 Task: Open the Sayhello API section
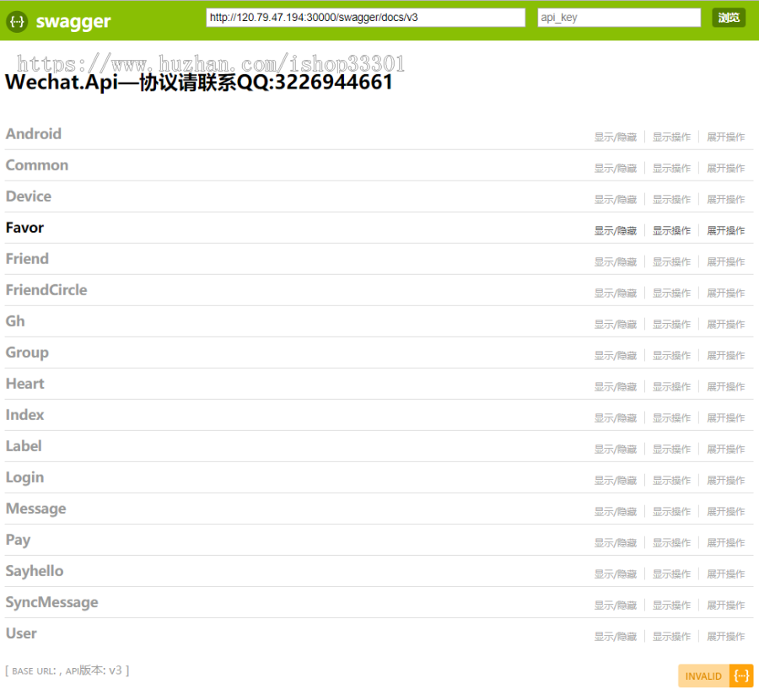(x=35, y=571)
